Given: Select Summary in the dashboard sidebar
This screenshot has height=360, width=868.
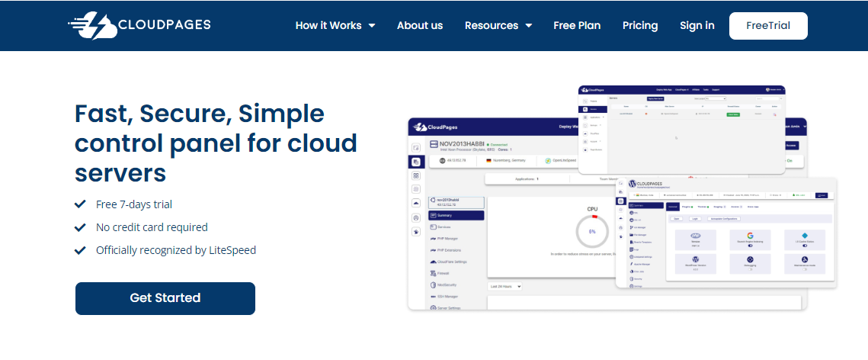Looking at the screenshot, I should click(x=456, y=215).
